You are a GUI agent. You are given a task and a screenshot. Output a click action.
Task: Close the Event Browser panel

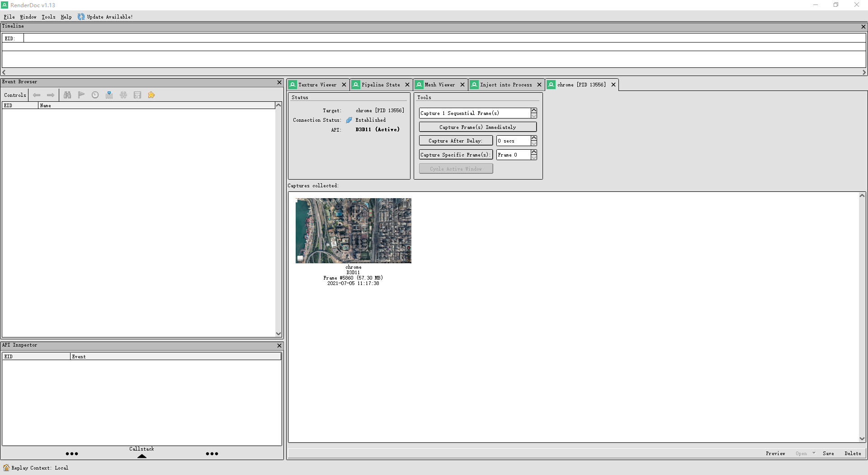tap(279, 82)
